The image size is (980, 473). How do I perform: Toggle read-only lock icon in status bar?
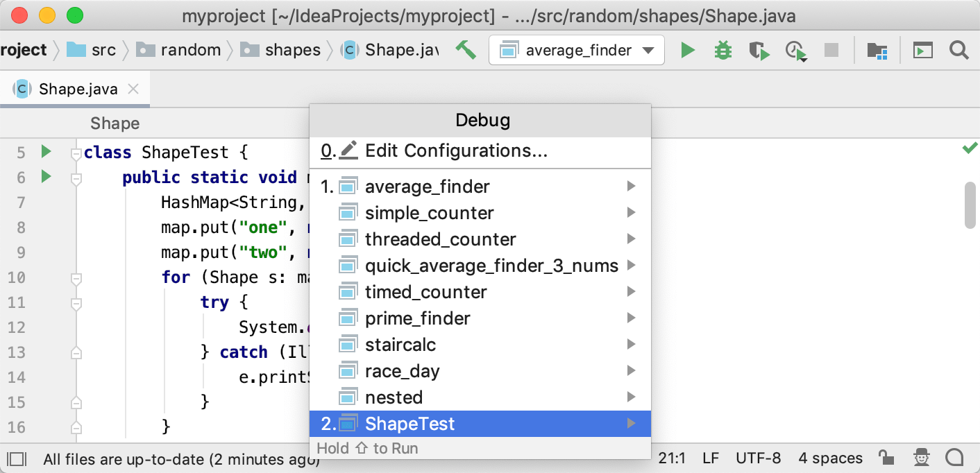pyautogui.click(x=886, y=458)
